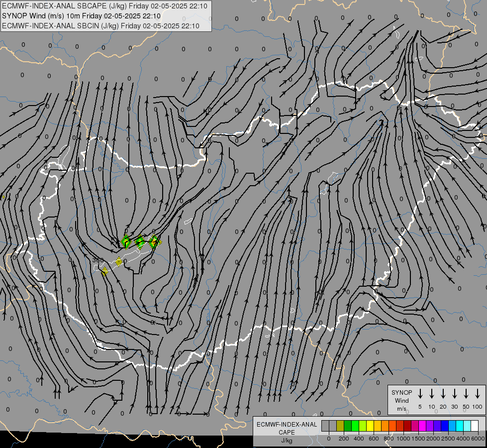Select the amber CAPE legend swatch

click(378, 426)
